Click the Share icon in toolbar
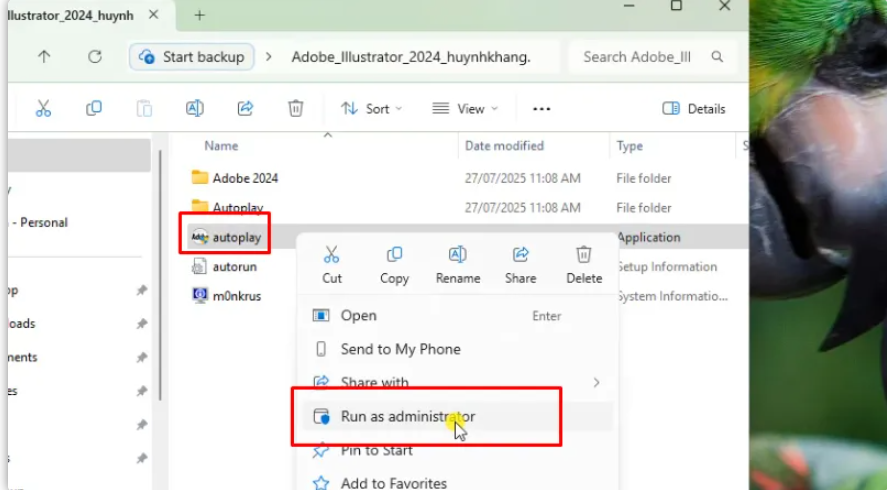Viewport: 887px width, 490px height. click(x=245, y=109)
